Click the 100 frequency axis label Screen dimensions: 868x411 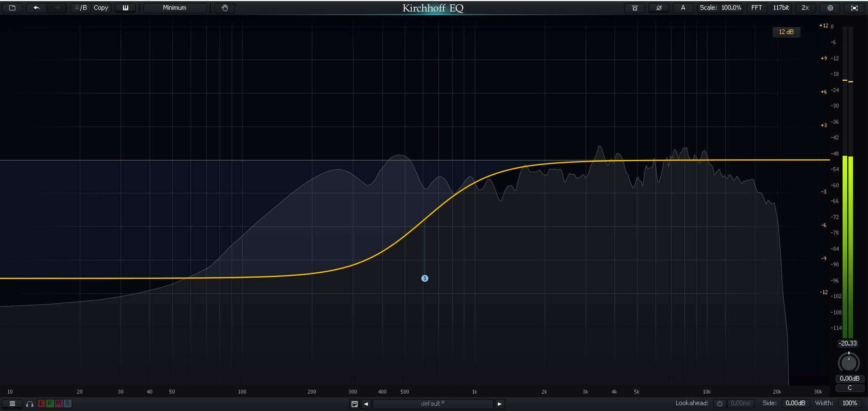242,392
